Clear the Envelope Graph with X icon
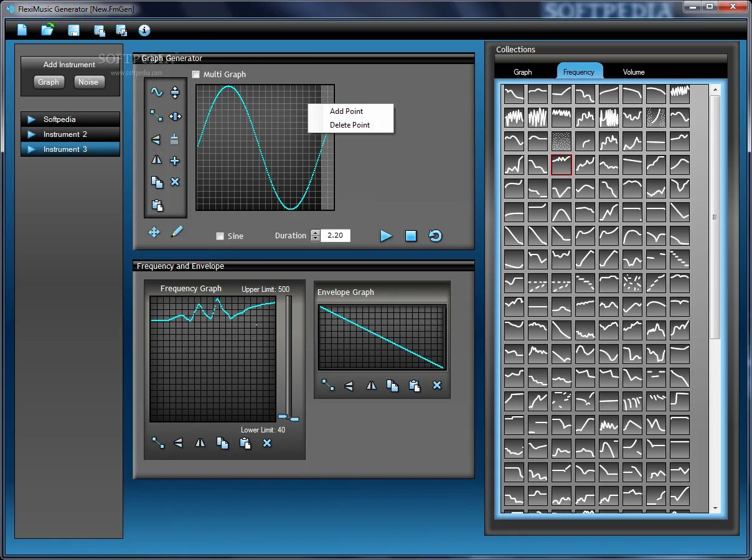Screen dimensions: 752x560 coord(437,385)
